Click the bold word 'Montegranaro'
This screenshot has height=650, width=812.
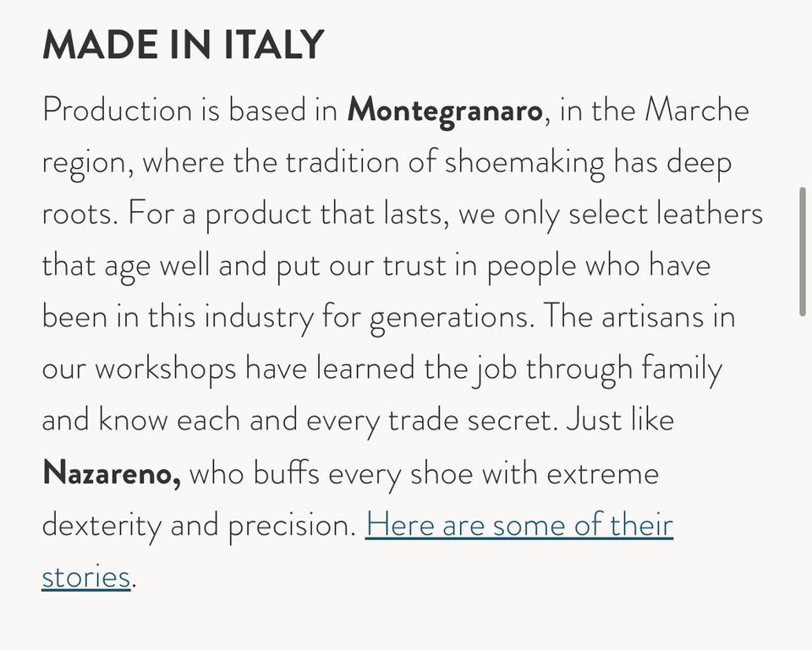[x=445, y=111]
